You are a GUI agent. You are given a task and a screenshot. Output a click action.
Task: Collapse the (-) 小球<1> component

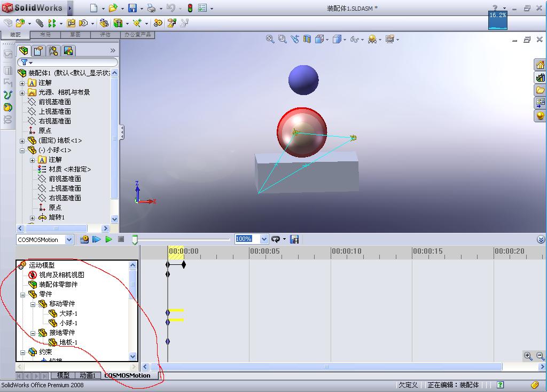[22, 151]
